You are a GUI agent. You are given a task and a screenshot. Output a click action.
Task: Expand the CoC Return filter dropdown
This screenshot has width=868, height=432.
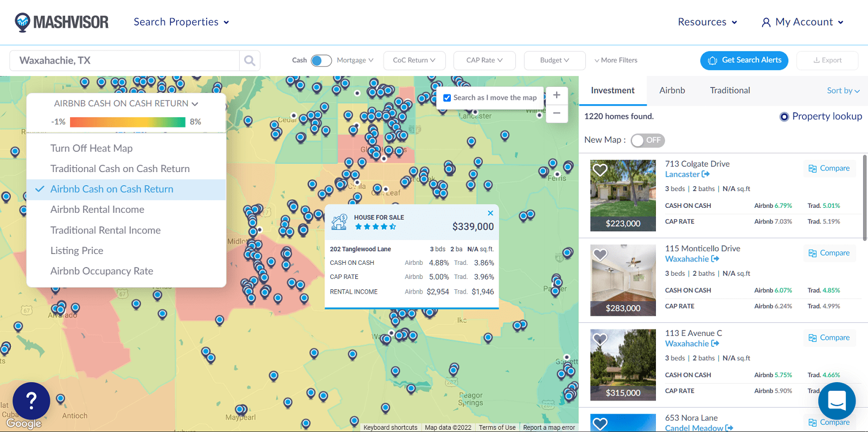click(x=414, y=60)
